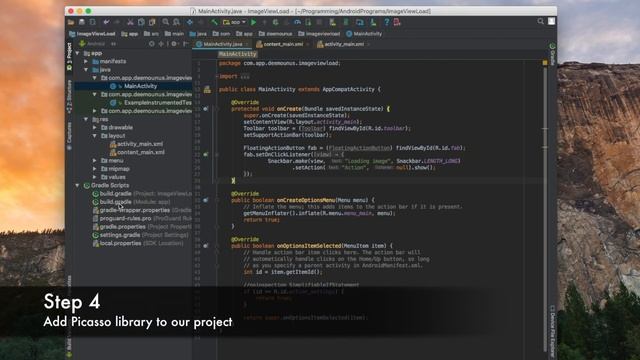This screenshot has width=640, height=360.
Task: Click the scroll from source target icon
Action: coord(152,44)
